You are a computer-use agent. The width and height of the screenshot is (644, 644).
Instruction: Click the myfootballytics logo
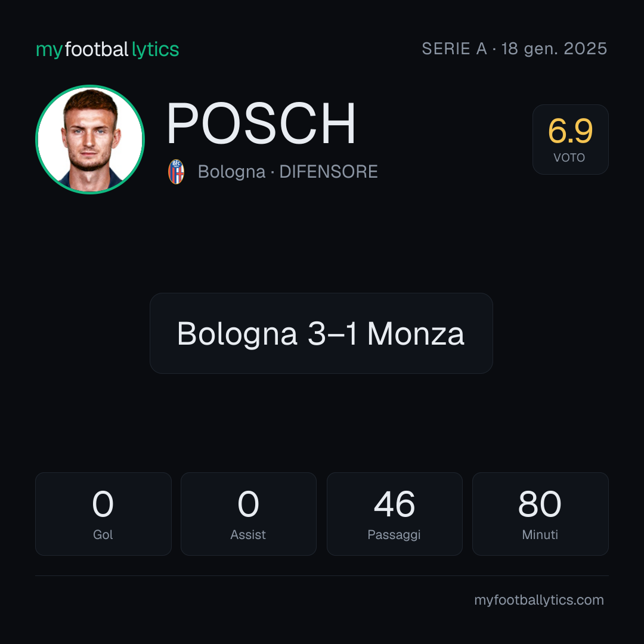click(107, 49)
